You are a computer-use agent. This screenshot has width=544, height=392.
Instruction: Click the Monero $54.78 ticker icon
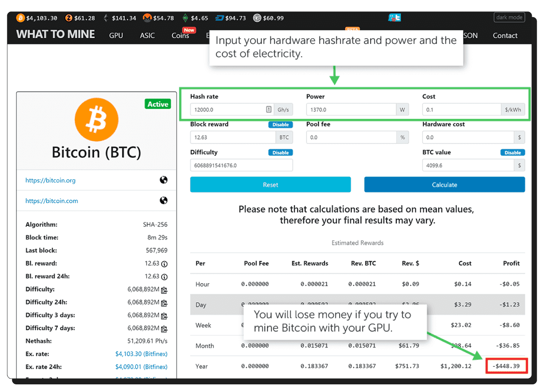click(147, 18)
